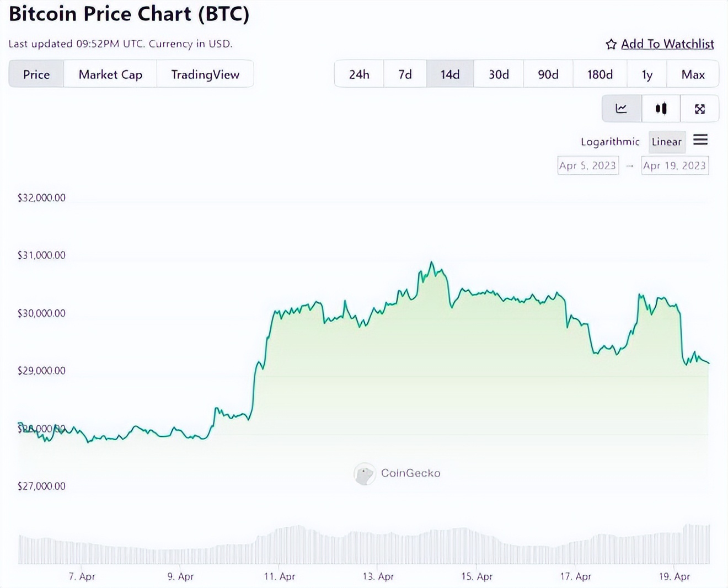Image resolution: width=728 pixels, height=588 pixels.
Task: Switch scale to Logarithmic
Action: pos(610,142)
